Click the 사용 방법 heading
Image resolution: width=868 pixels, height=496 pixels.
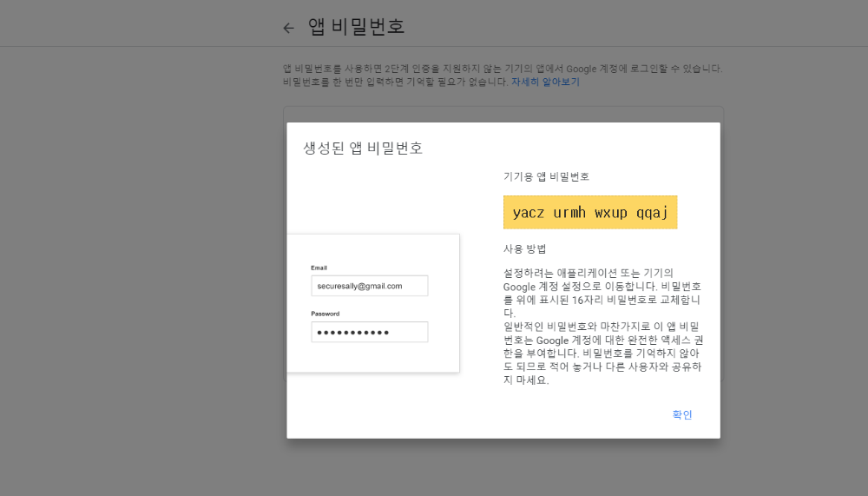pos(525,248)
